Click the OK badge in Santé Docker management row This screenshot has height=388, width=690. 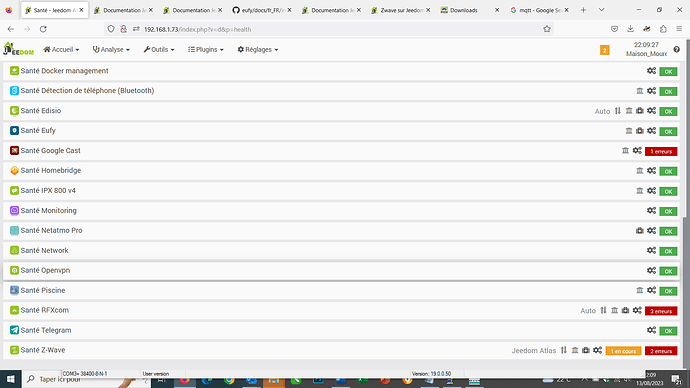tap(668, 72)
